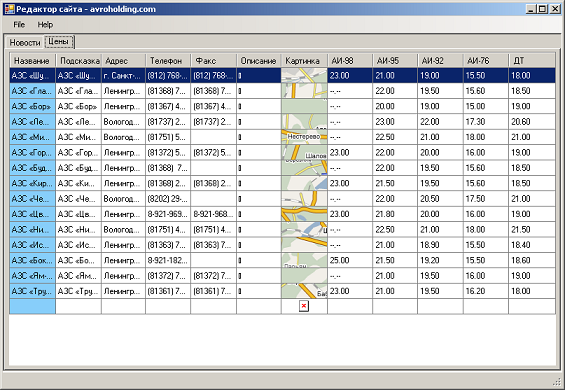
Task: Switch to the Новости tab
Action: [x=25, y=42]
